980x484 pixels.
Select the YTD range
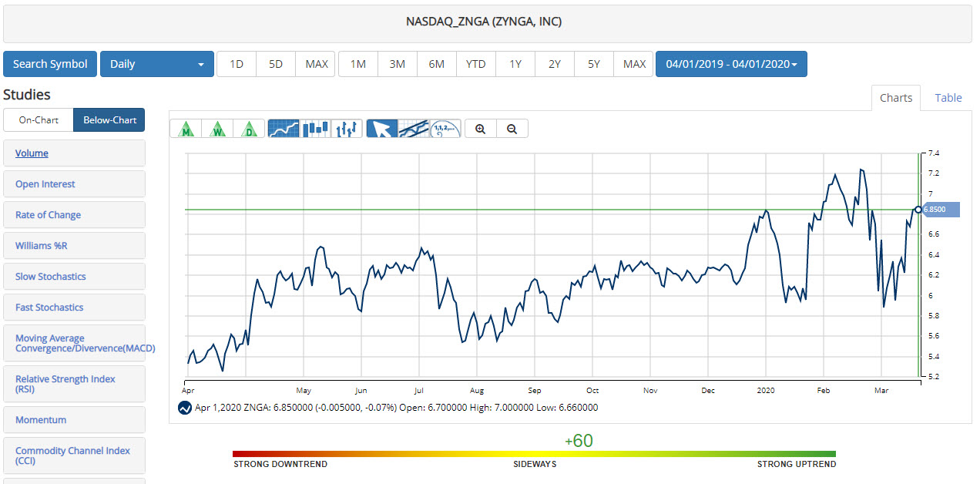click(476, 64)
